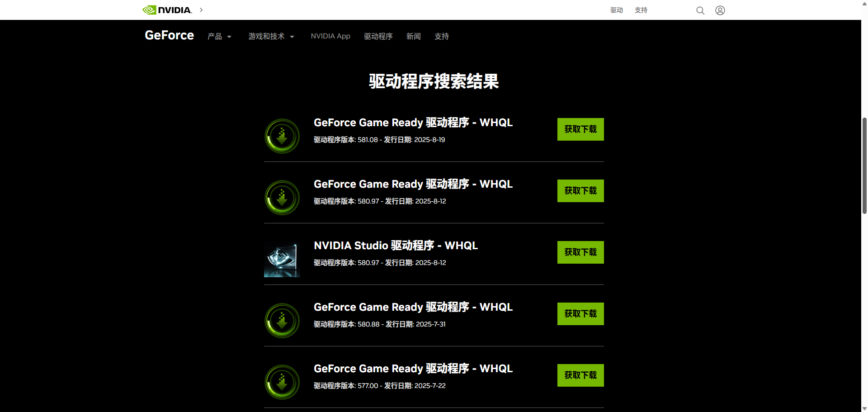Image resolution: width=868 pixels, height=412 pixels.
Task: Click the NVIDIA logo in the header
Action: click(167, 10)
